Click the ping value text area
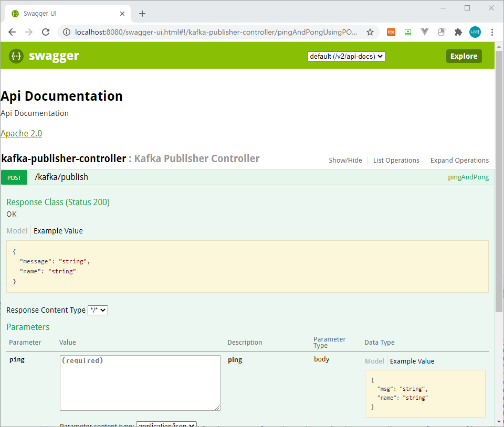The height and width of the screenshot is (427, 504). pyautogui.click(x=140, y=383)
